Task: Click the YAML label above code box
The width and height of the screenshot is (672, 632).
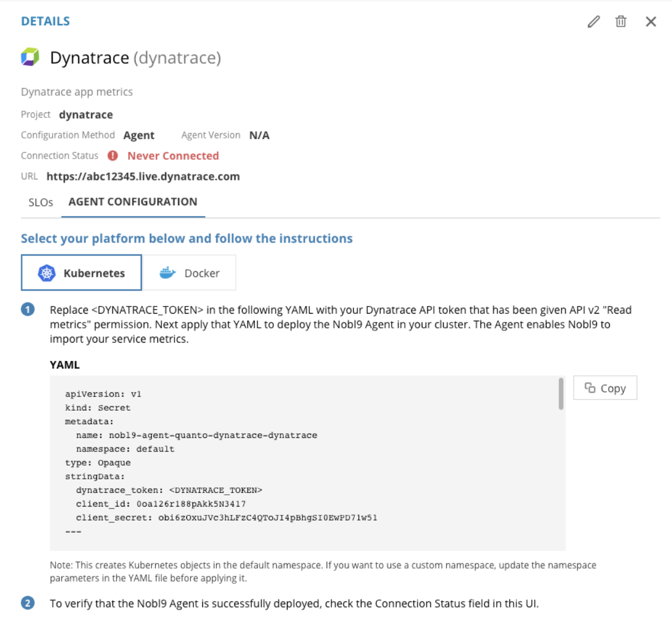Action: tap(64, 365)
